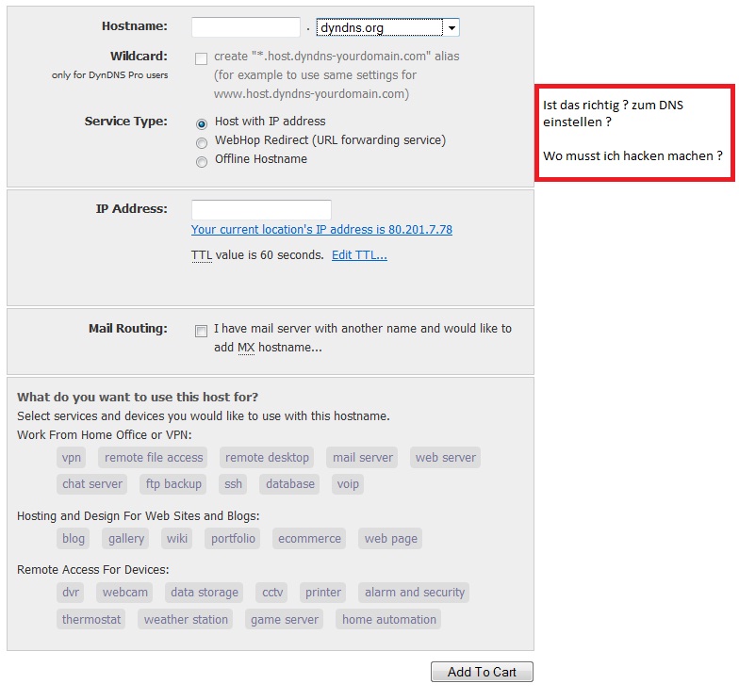
Task: Select the Offline Hostname radio button
Action: point(202,161)
